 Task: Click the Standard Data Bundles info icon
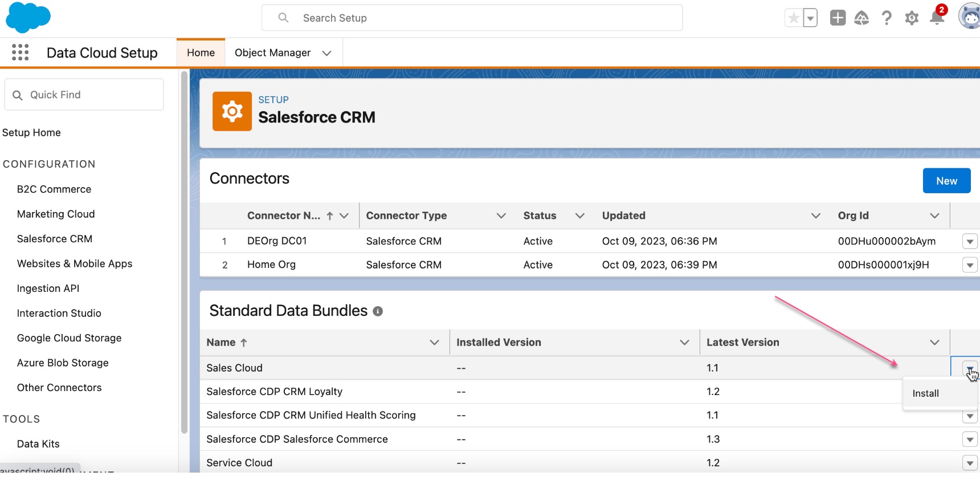click(378, 311)
